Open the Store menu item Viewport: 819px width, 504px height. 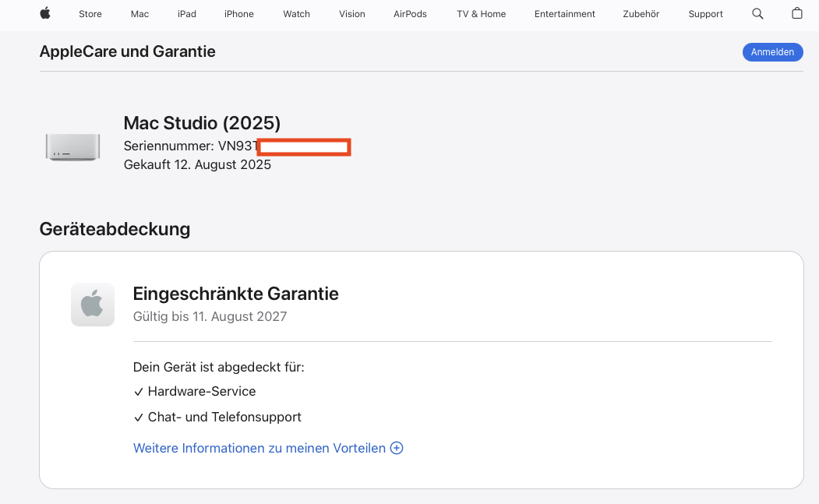(90, 14)
